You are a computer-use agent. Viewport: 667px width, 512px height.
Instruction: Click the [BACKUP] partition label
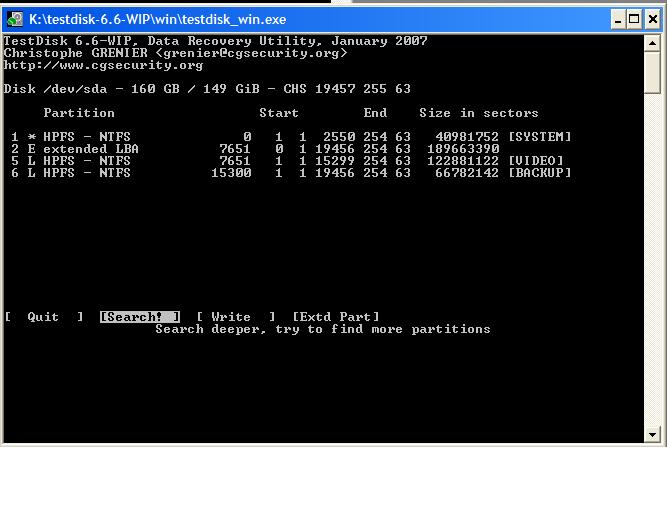pos(540,173)
